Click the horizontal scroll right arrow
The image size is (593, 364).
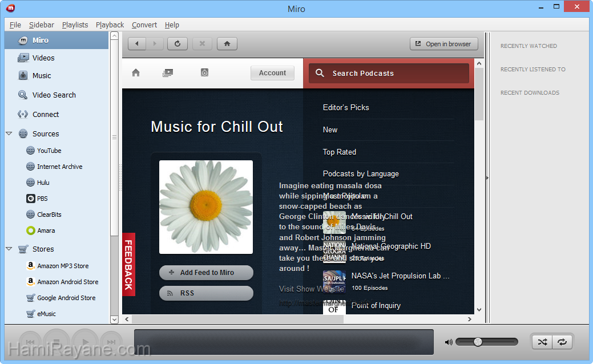[469, 319]
